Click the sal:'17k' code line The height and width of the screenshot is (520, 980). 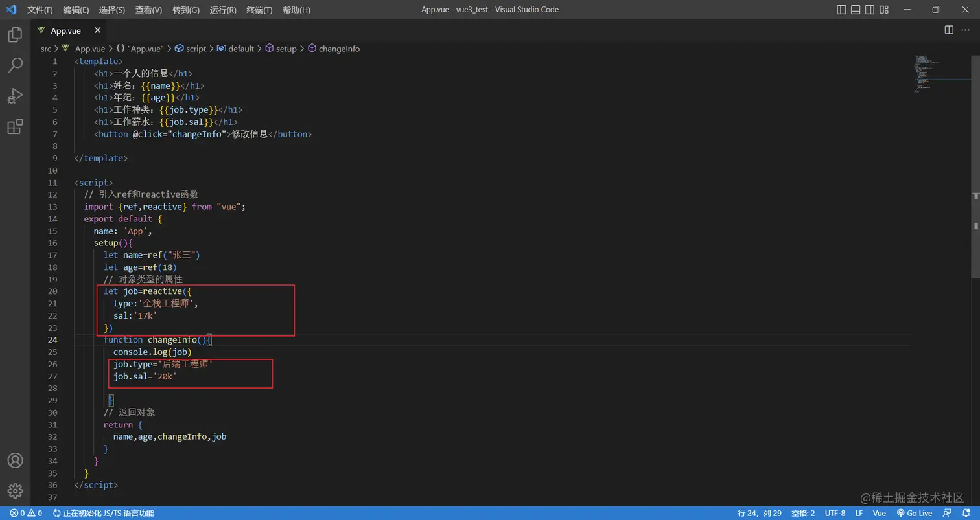point(135,315)
